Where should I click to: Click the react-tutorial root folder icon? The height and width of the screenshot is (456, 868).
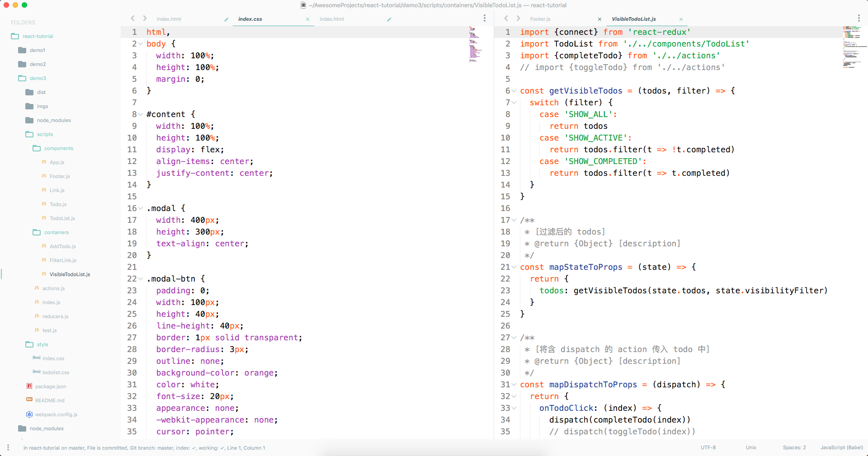pos(15,36)
